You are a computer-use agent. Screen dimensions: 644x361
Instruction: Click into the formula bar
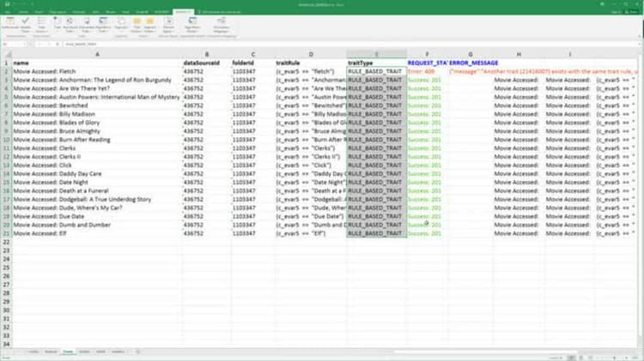coord(349,44)
